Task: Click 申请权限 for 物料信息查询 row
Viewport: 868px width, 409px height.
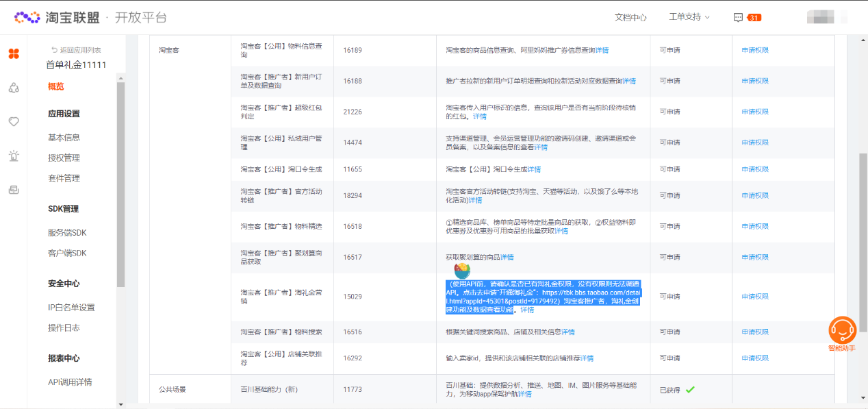Action: click(x=755, y=50)
